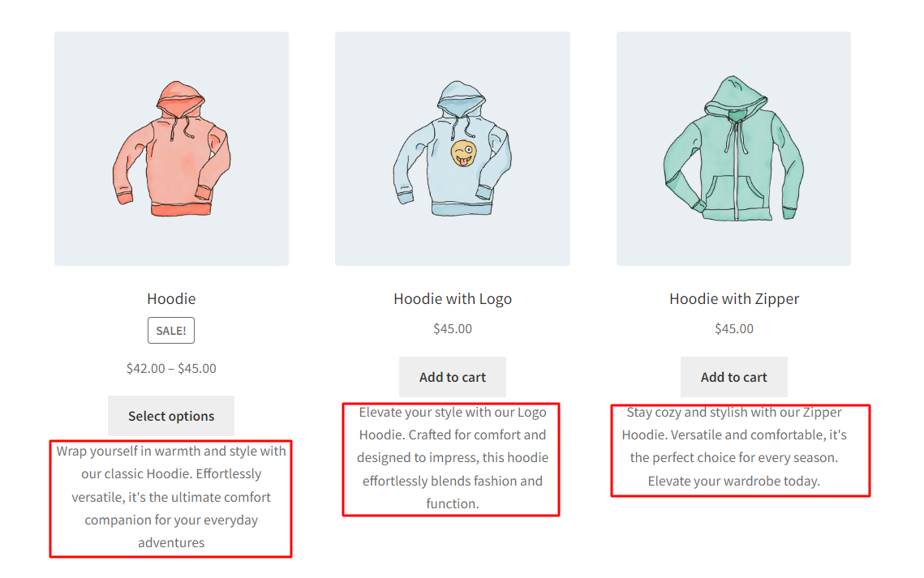Click the $45.00 price under Hoodie with Logo

[x=452, y=328]
